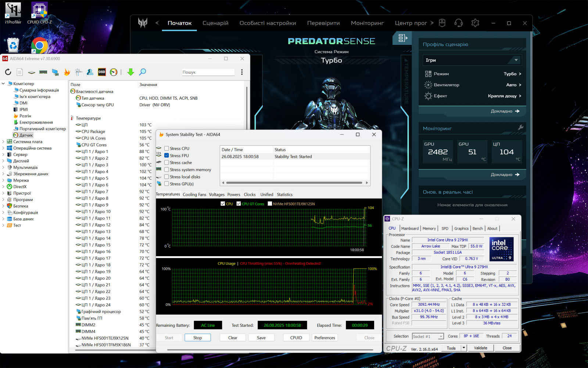The width and height of the screenshot is (588, 368).
Task: Open the CPU-Z Socket #1 selection dropdown
Action: click(x=428, y=336)
